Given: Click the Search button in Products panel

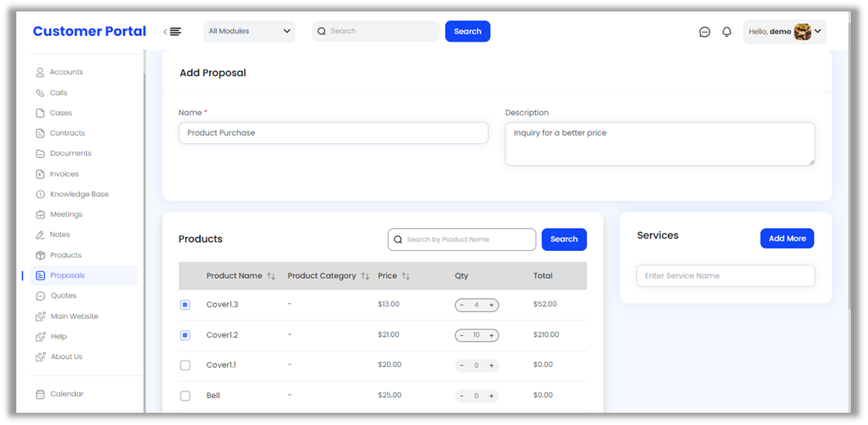Looking at the screenshot, I should [x=563, y=239].
